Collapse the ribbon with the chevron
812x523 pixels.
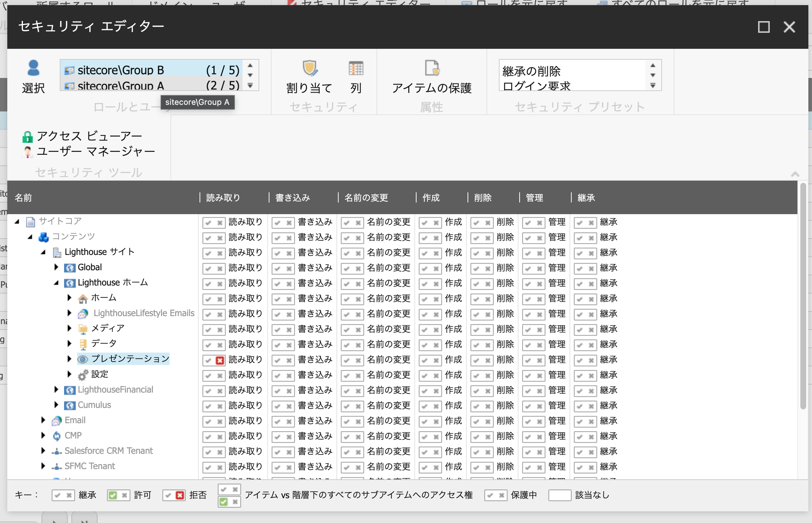(795, 174)
